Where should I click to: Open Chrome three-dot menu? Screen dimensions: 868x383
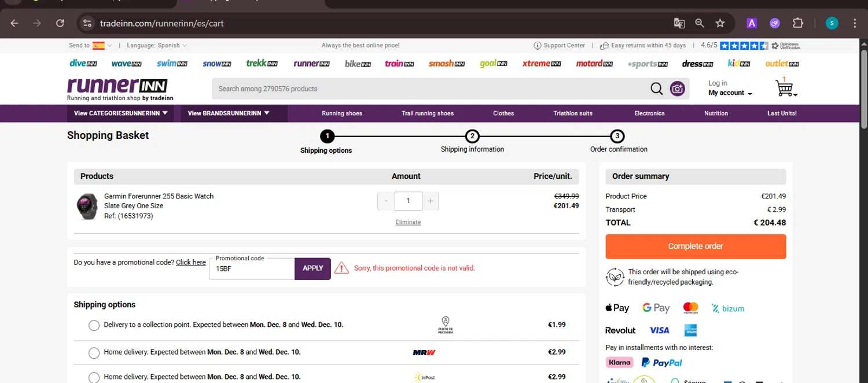click(855, 23)
